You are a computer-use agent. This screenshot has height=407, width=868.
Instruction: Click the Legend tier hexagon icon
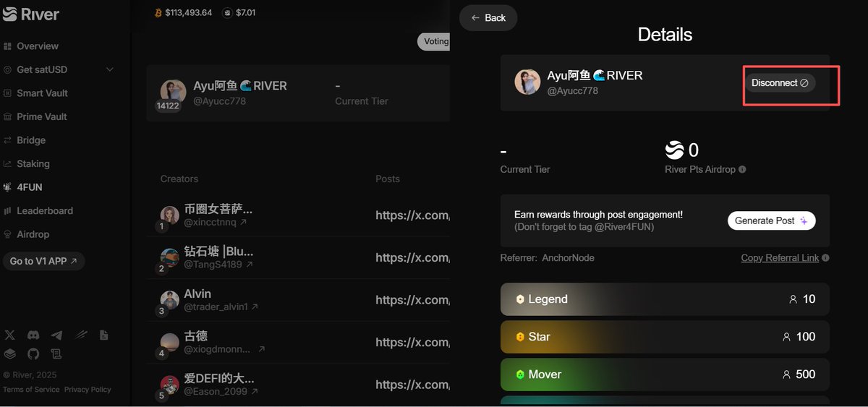click(519, 299)
